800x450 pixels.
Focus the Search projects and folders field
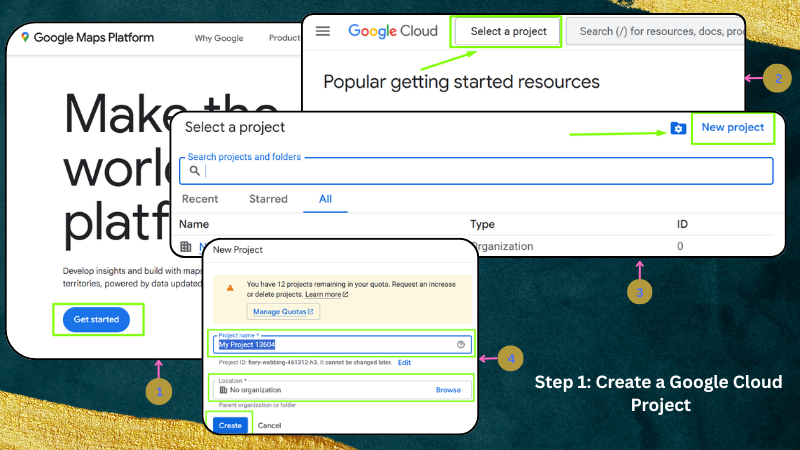point(476,171)
